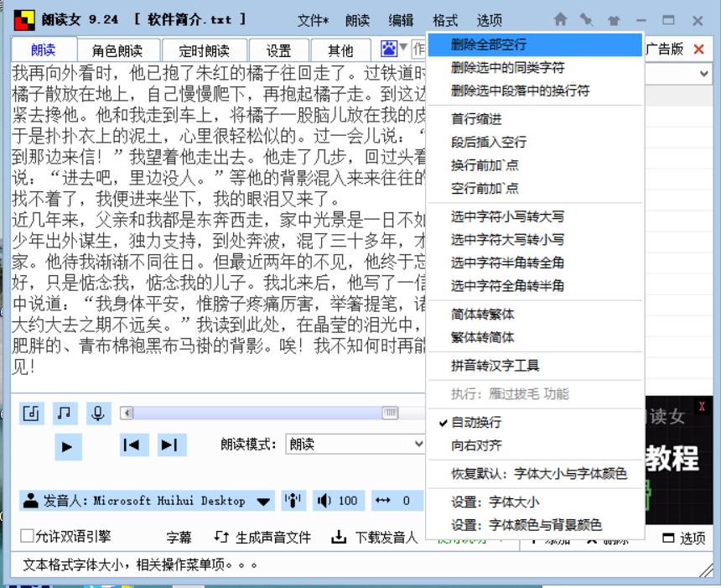Click the home icon in title bar
Screen dimensions: 721x588
pyautogui.click(x=560, y=19)
